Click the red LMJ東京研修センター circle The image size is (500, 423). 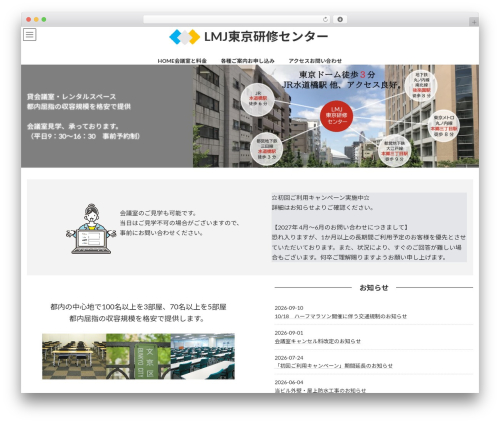pyautogui.click(x=336, y=116)
